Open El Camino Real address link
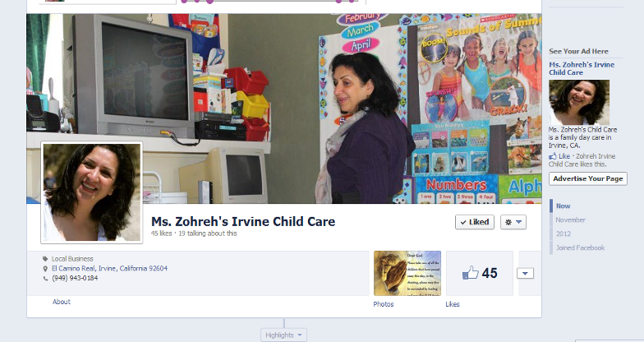Viewport: 644px width, 342px height. tap(109, 268)
